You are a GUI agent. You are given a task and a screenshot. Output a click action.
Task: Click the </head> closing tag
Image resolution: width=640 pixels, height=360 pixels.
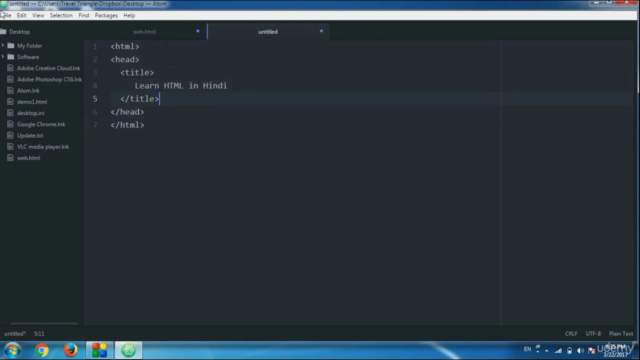[127, 112]
